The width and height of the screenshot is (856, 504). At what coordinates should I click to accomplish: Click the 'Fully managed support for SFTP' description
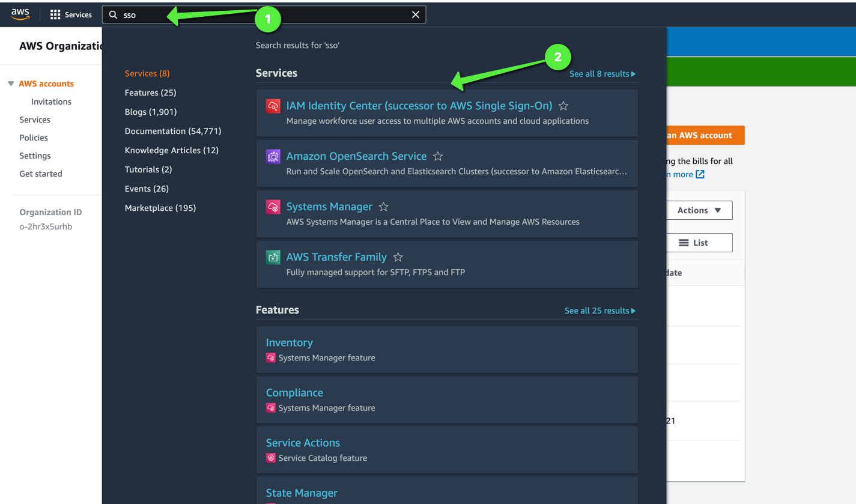point(375,272)
